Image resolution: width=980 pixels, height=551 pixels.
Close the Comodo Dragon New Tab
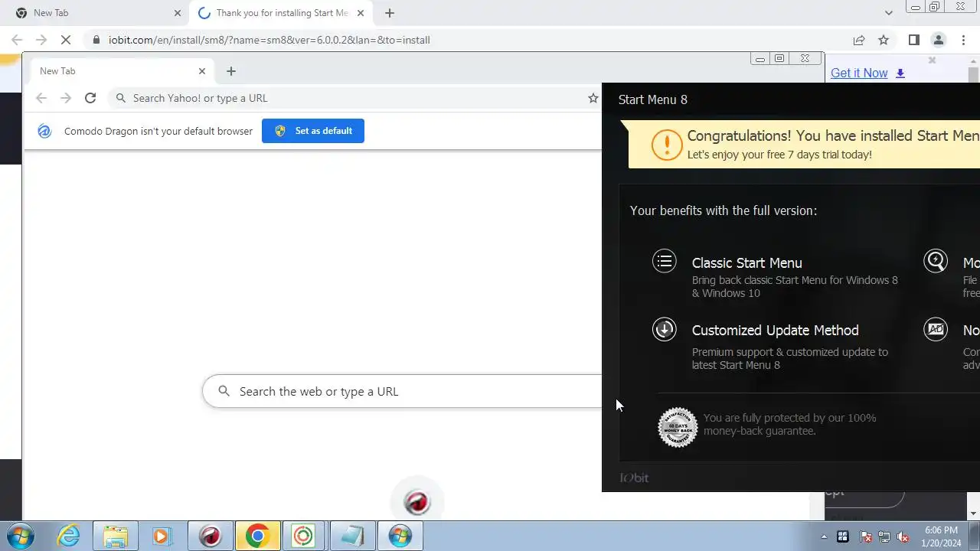[x=202, y=71]
